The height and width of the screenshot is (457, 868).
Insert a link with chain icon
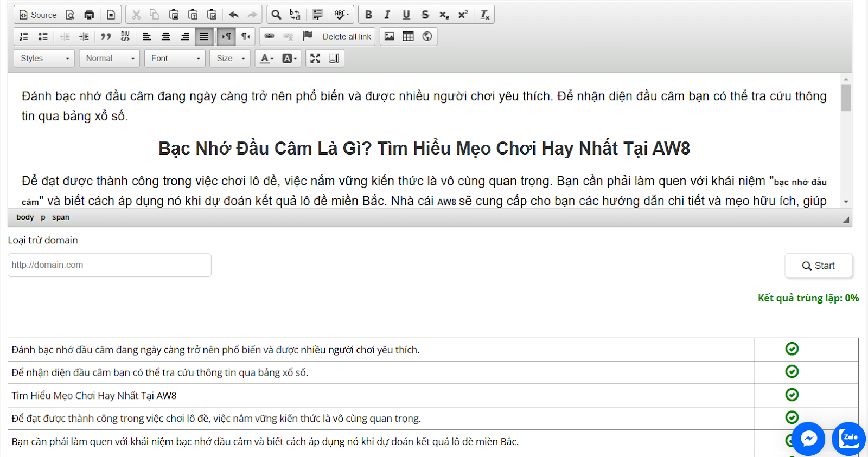point(269,36)
